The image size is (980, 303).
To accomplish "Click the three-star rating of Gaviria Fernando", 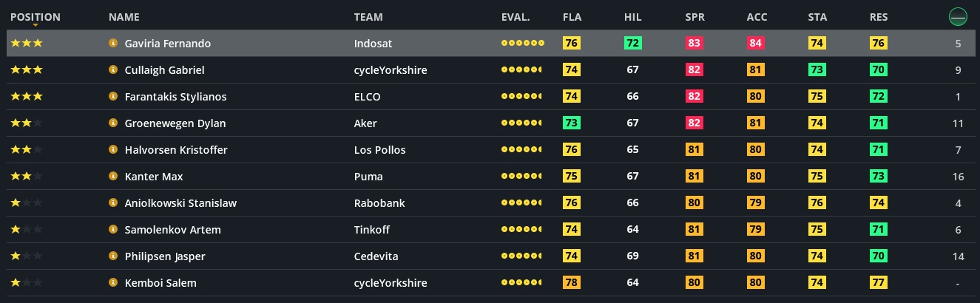I will (x=27, y=44).
